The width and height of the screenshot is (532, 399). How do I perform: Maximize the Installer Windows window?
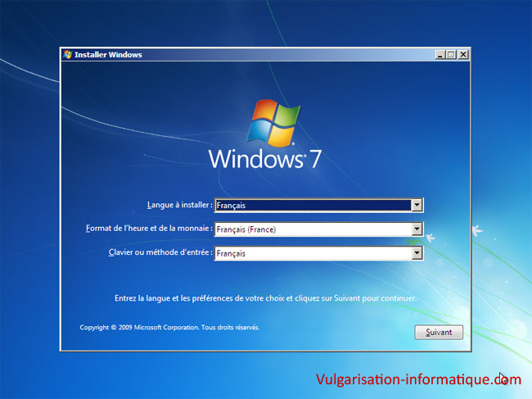pyautogui.click(x=453, y=55)
